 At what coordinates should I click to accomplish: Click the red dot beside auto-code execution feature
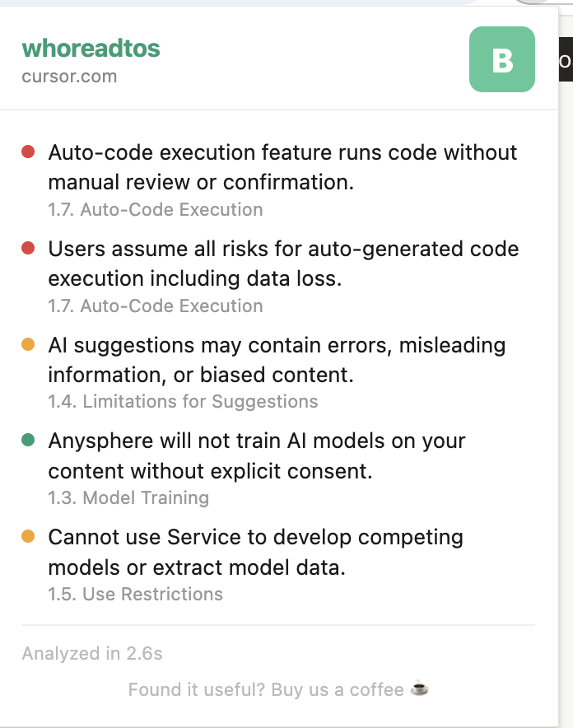click(x=28, y=152)
